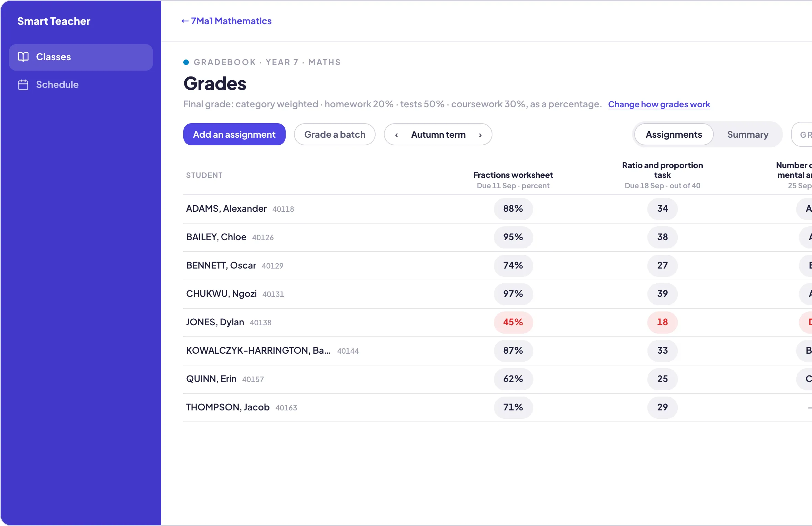Select student BENNETT, Oscar

[x=221, y=265]
